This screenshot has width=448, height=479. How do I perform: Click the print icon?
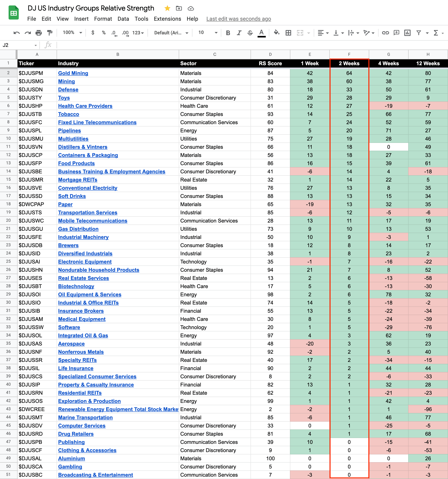tap(39, 33)
